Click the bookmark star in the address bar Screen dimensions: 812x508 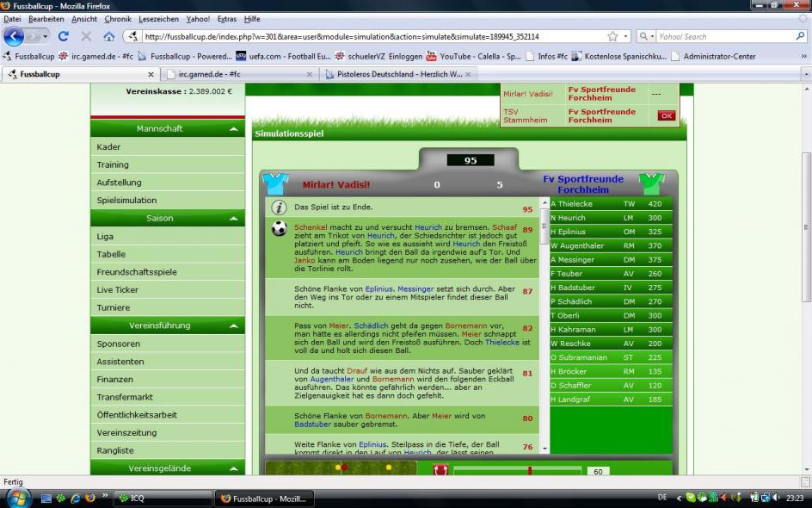[x=612, y=36]
